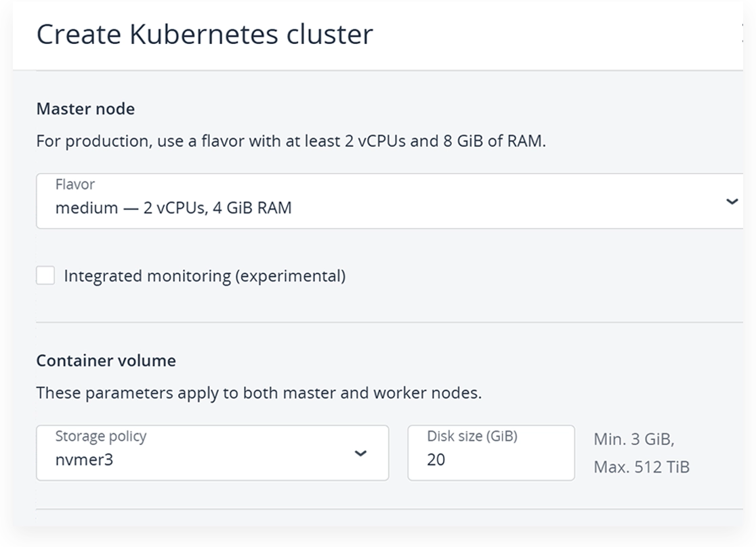The image size is (756, 547).
Task: Click the Storage policy chevron arrow
Action: point(361,453)
